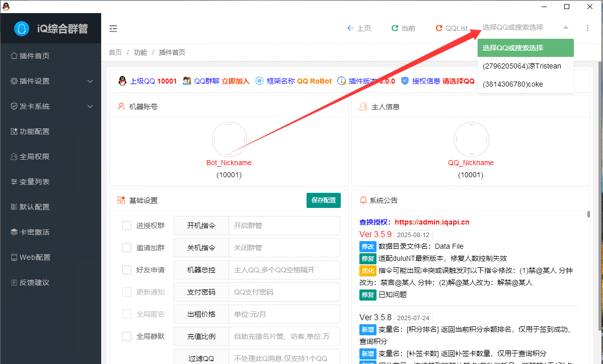603x364 pixels.
Task: Click the QQ_Nickname master avatar image
Action: click(471, 139)
